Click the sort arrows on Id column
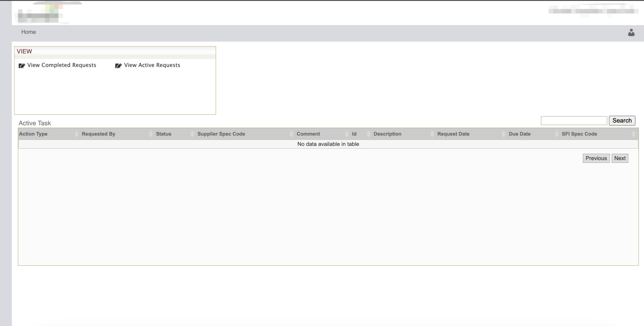The width and height of the screenshot is (644, 326). point(368,134)
